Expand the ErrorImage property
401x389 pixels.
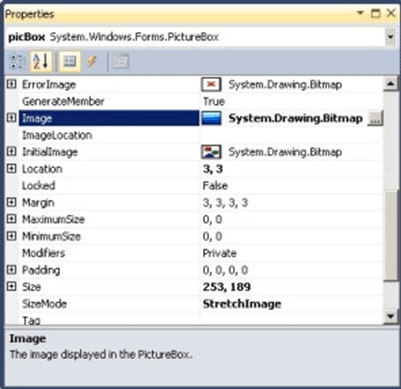tap(12, 84)
